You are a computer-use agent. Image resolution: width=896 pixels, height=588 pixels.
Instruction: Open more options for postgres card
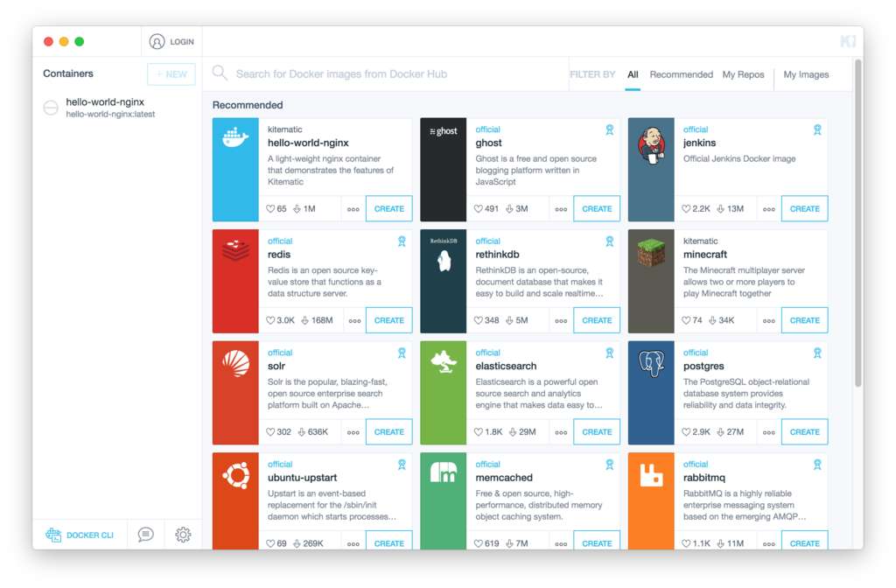click(x=768, y=432)
